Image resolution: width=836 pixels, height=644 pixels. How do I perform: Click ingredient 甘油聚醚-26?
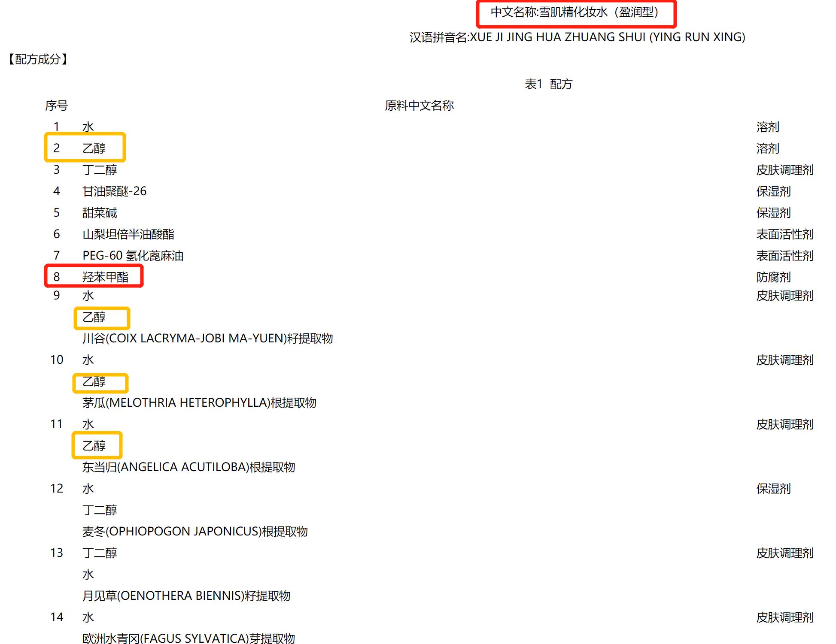click(114, 191)
